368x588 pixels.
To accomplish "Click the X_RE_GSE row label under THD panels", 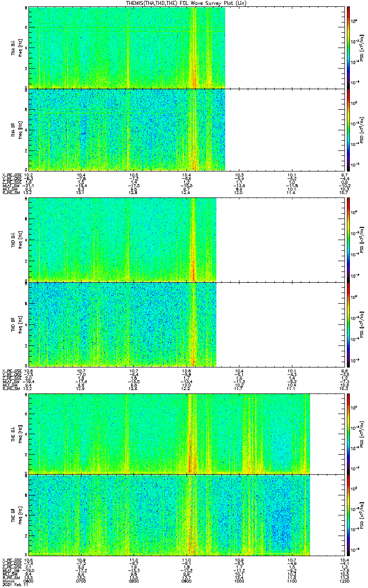I will click(12, 371).
